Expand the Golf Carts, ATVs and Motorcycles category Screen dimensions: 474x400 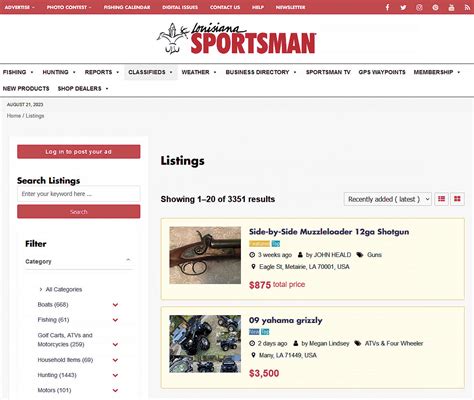click(x=115, y=344)
